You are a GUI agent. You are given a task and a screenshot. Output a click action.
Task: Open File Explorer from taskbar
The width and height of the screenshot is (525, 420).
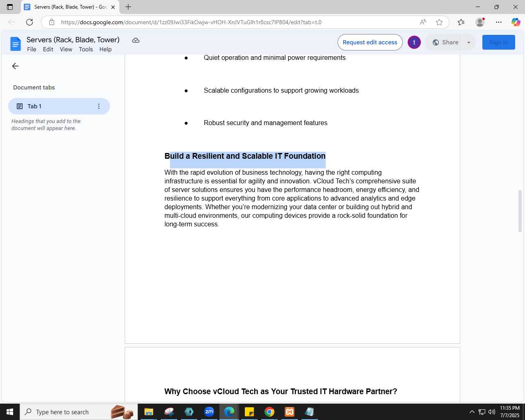pos(148,412)
